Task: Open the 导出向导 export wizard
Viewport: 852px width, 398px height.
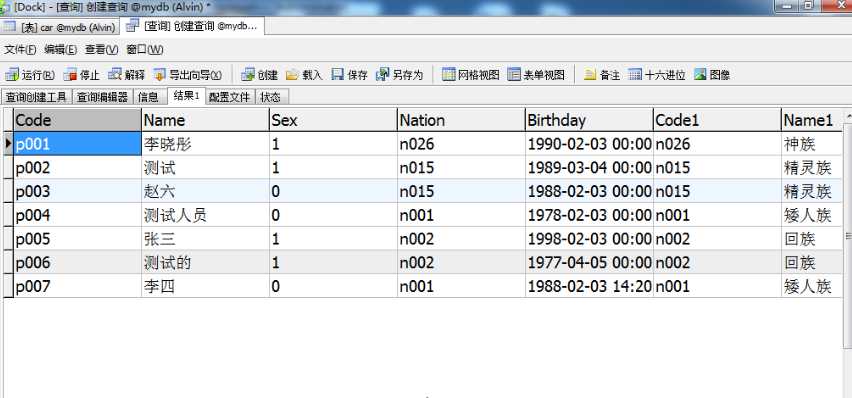Action: [x=187, y=75]
